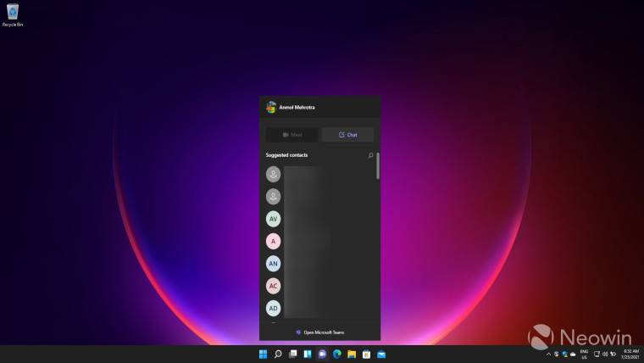
Task: Open Microsoft Teams link at panel bottom
Action: click(x=319, y=332)
